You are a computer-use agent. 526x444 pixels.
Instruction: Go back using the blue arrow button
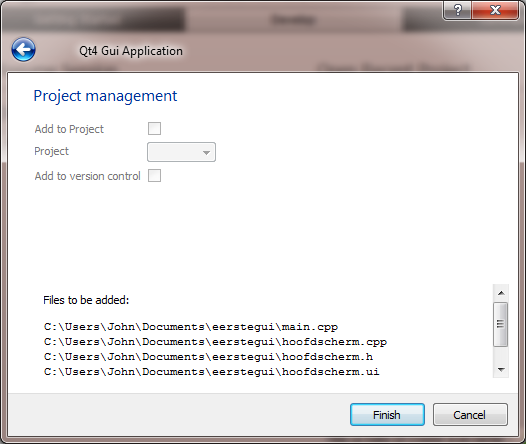(23, 50)
